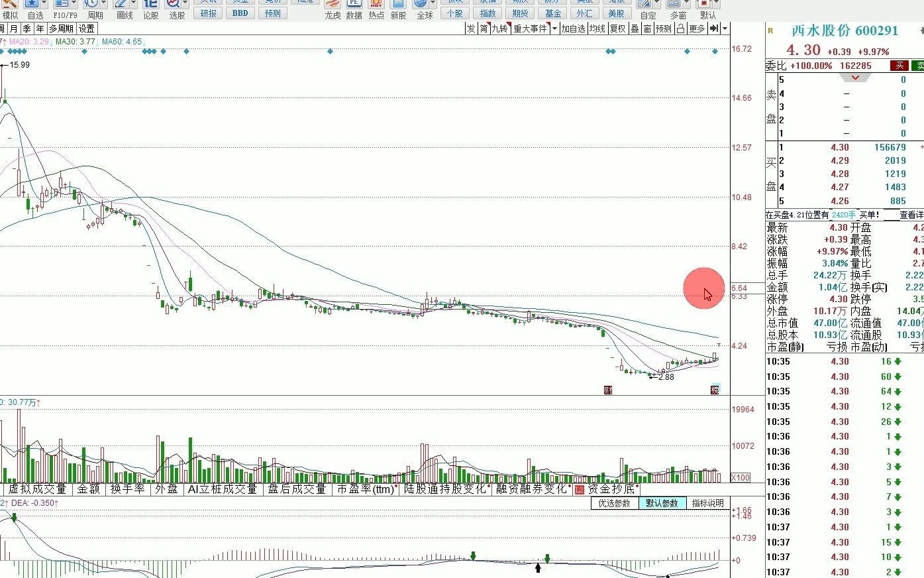The image size is (924, 578).
Task: Click the BBD button
Action: point(240,13)
